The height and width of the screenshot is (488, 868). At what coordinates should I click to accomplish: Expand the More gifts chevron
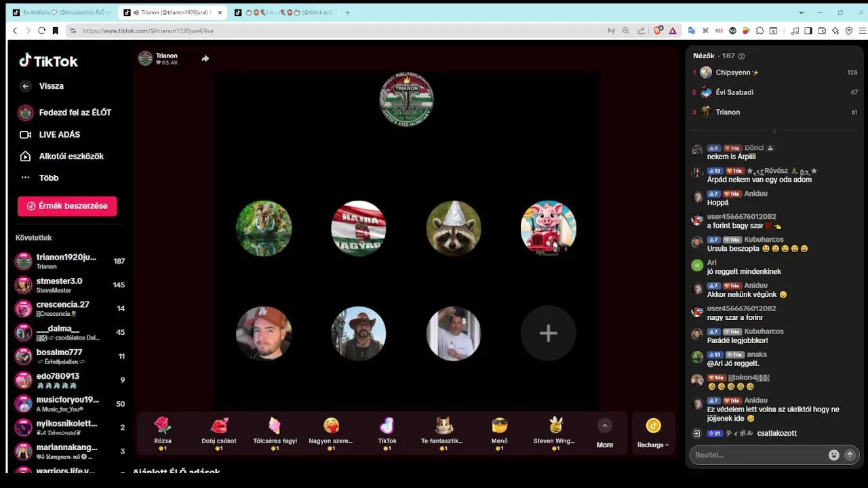(x=604, y=426)
